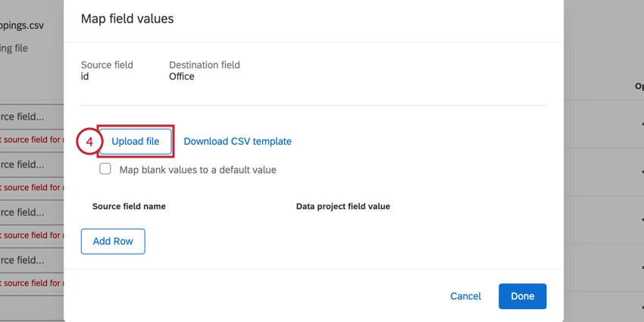Viewport: 644px width, 322px height.
Task: Open options dots in the first table row
Action: (642, 124)
